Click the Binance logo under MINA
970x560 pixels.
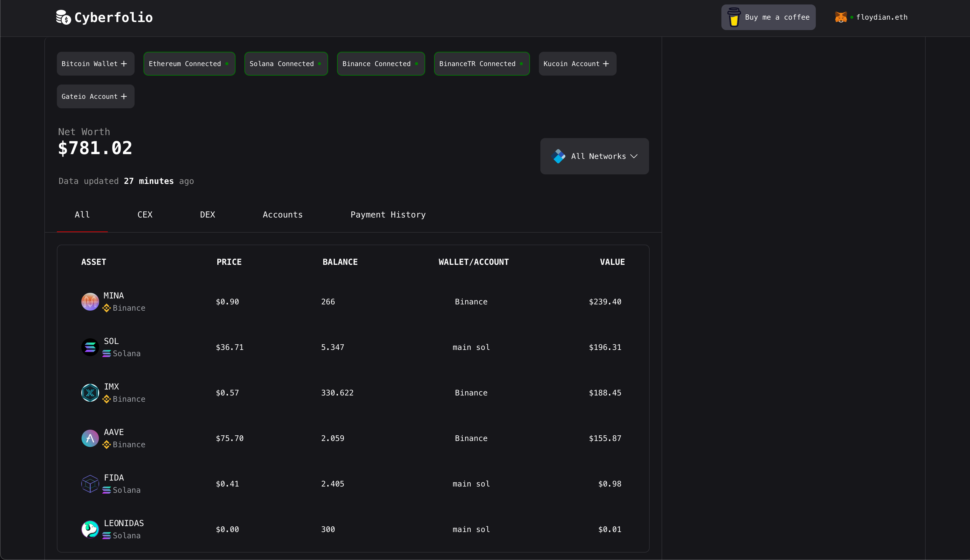tap(107, 308)
